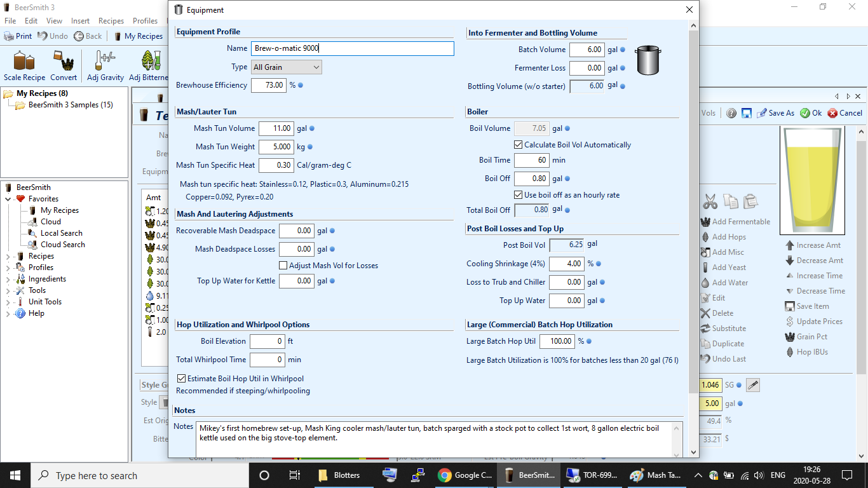Viewport: 868px width, 488px height.
Task: Click the Substitute ingredient button
Action: (722, 329)
